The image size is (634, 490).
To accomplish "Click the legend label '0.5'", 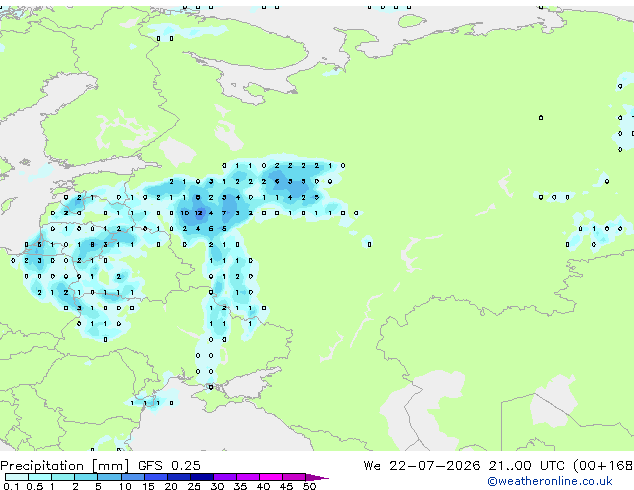I will coord(34,486).
